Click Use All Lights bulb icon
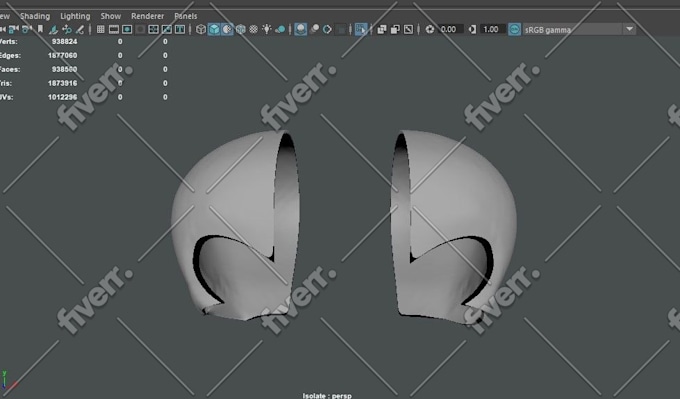Viewport: 680px width, 399px height. 267,29
